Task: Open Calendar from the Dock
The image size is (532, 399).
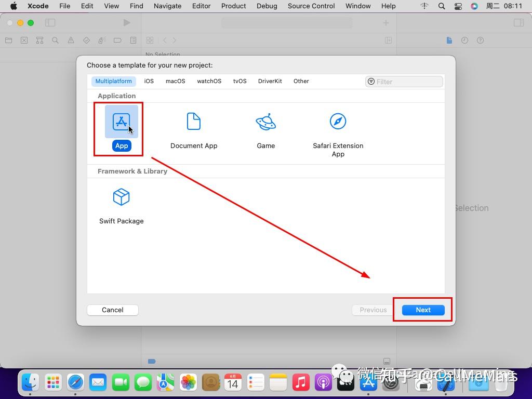Action: click(233, 382)
